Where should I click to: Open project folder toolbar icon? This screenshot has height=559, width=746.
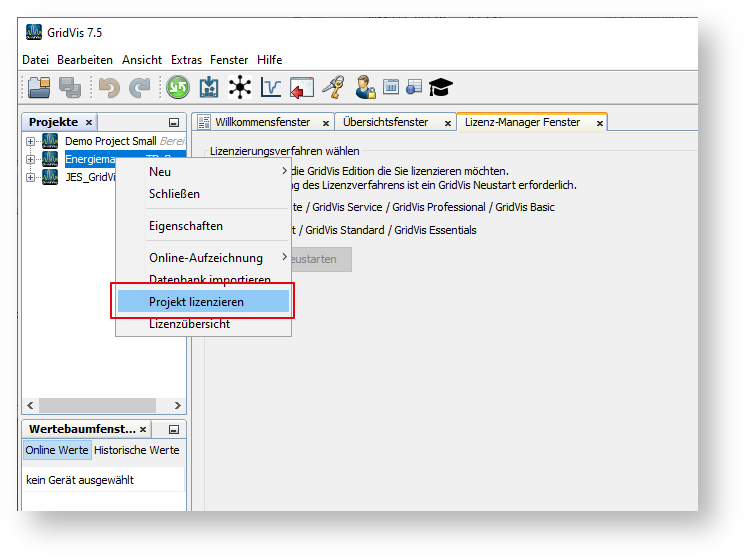click(39, 88)
